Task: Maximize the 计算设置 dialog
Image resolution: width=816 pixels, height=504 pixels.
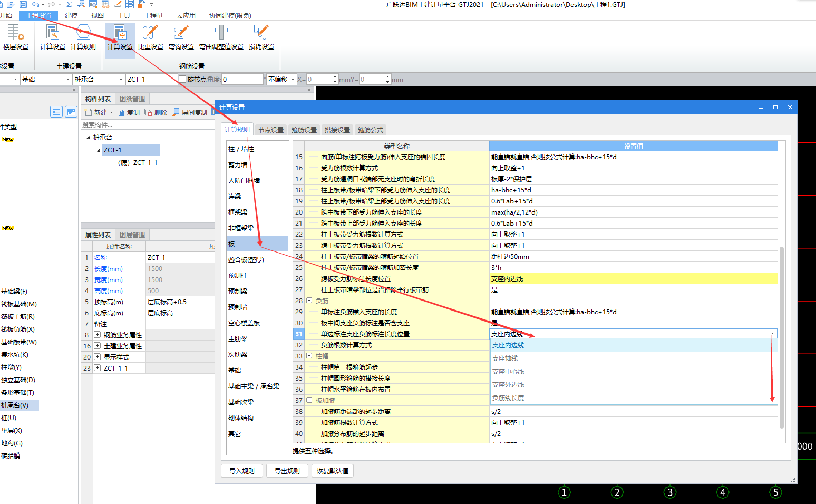Action: click(775, 107)
